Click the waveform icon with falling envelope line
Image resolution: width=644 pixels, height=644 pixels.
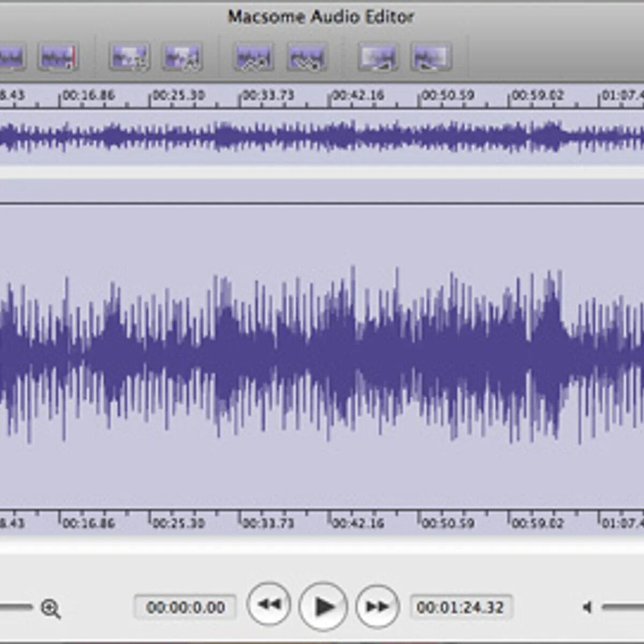point(307,56)
